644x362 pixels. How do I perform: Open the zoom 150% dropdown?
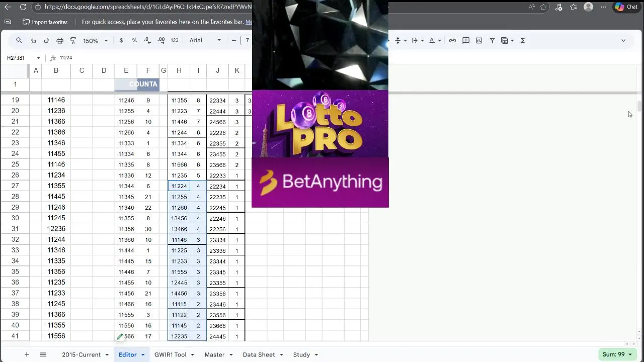coord(96,41)
